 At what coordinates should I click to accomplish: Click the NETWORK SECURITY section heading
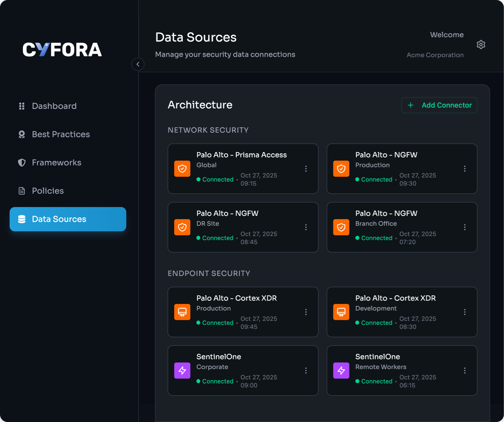click(x=208, y=130)
